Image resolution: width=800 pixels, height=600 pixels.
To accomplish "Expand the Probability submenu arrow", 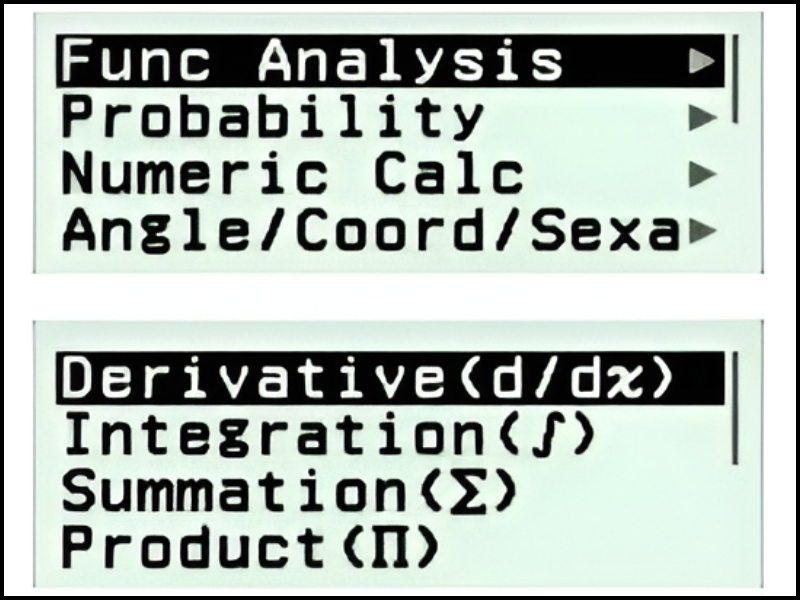I will (x=703, y=119).
